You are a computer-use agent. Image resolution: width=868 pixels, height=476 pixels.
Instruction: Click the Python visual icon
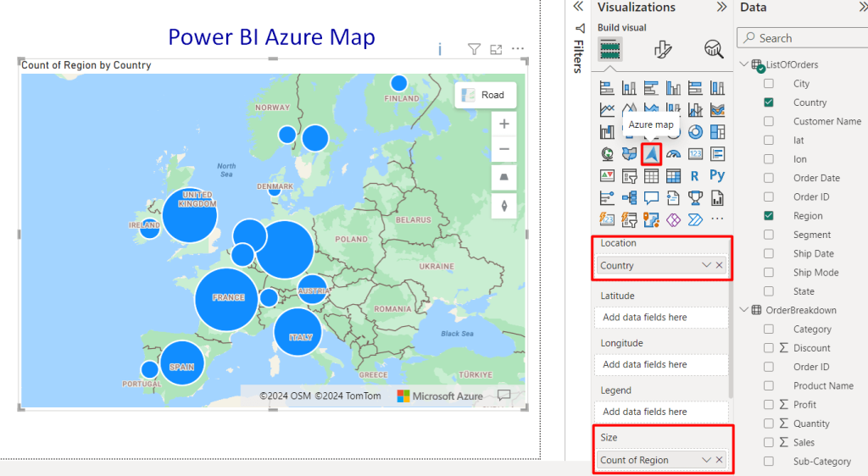click(x=717, y=175)
